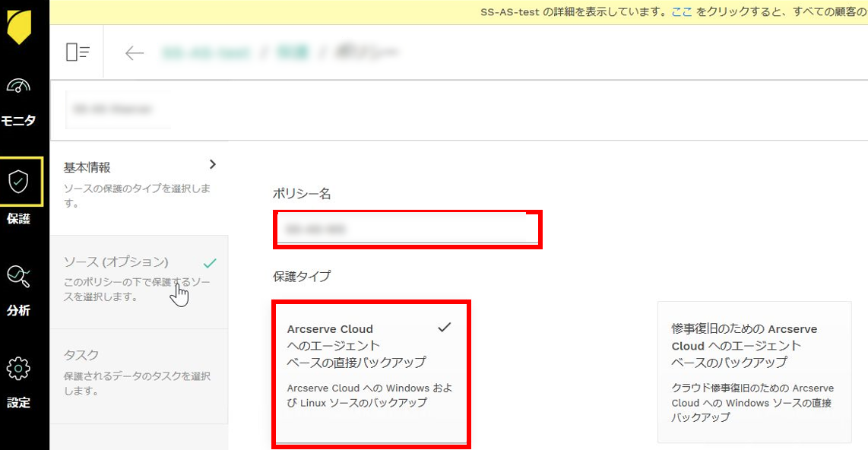Select the 保護 shield icon
This screenshot has height=450, width=868.
[x=18, y=182]
